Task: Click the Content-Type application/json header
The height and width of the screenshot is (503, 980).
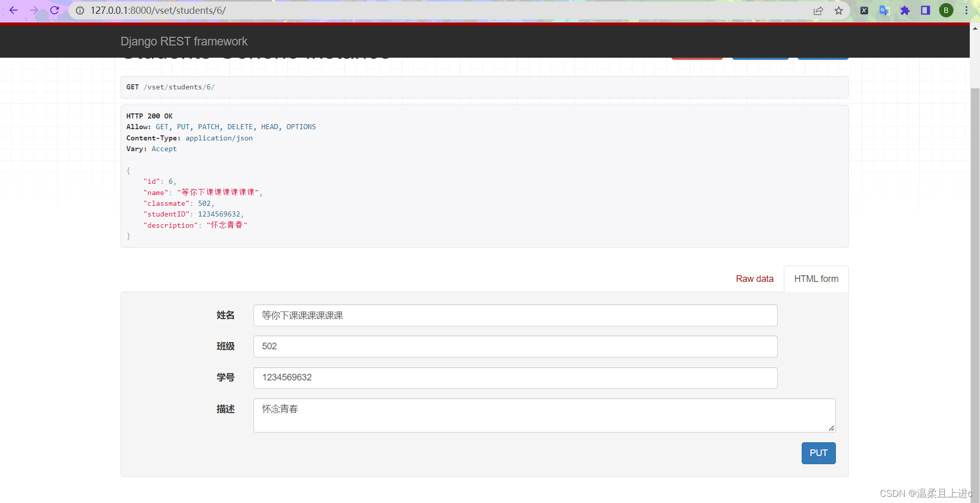Action: tap(190, 138)
